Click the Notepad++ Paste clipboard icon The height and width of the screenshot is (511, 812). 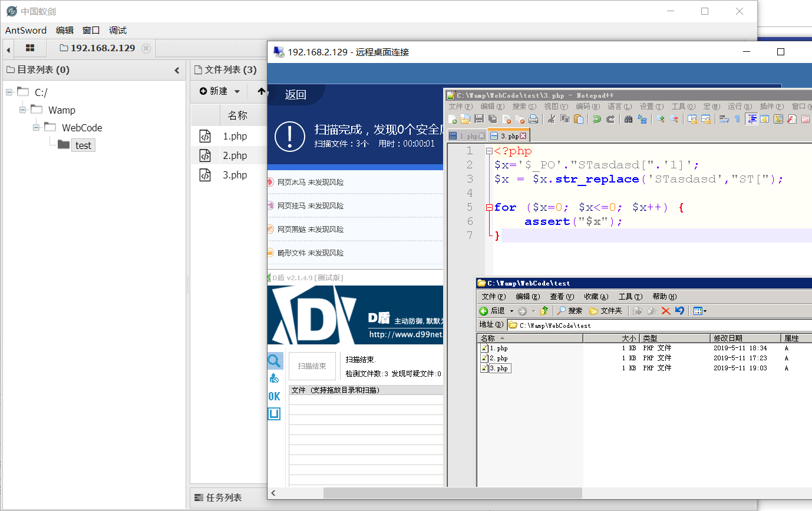(579, 119)
